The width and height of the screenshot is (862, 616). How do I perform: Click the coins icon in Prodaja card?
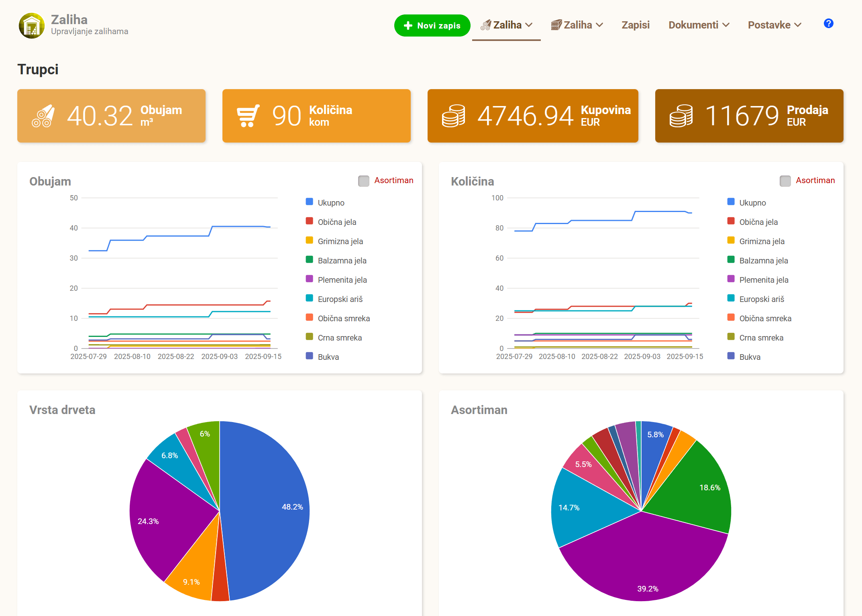click(681, 116)
